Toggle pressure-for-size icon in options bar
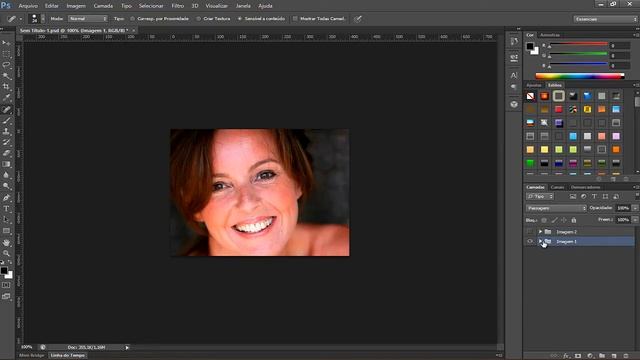 point(358,19)
